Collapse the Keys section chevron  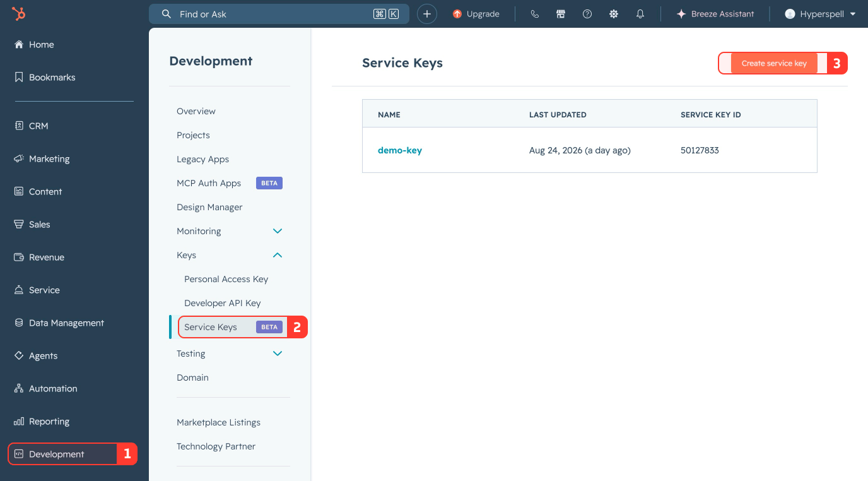click(277, 255)
